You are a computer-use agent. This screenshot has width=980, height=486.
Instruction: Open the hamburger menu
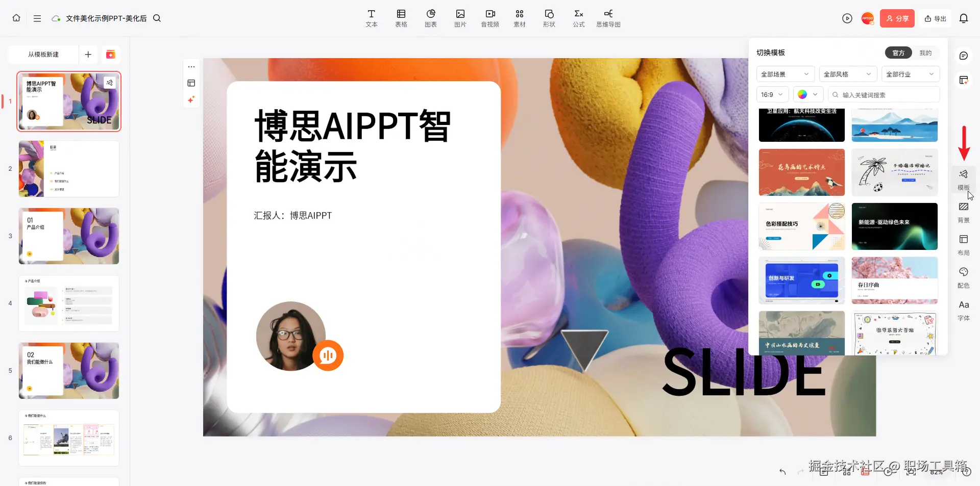coord(37,18)
